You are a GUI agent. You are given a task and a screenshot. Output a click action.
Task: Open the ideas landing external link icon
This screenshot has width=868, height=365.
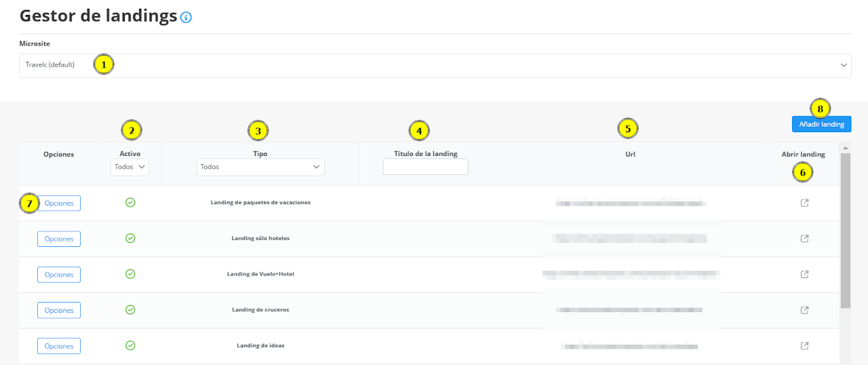tap(804, 346)
